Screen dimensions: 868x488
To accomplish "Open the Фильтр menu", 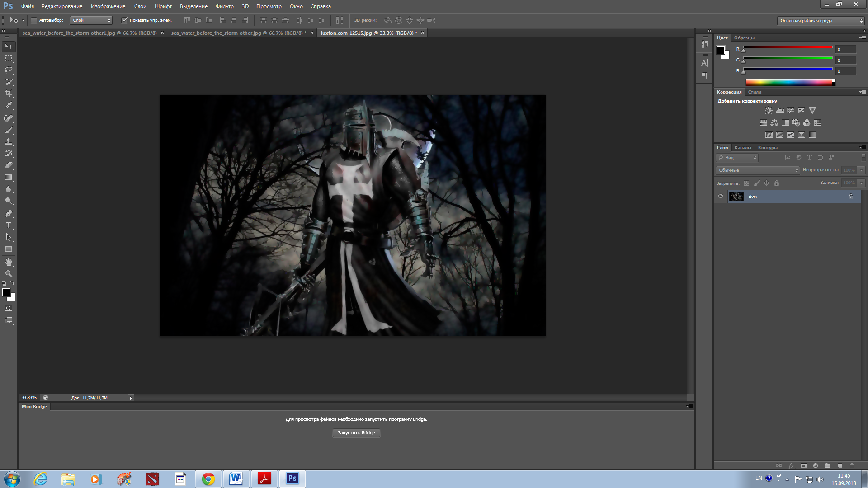I will coord(225,6).
